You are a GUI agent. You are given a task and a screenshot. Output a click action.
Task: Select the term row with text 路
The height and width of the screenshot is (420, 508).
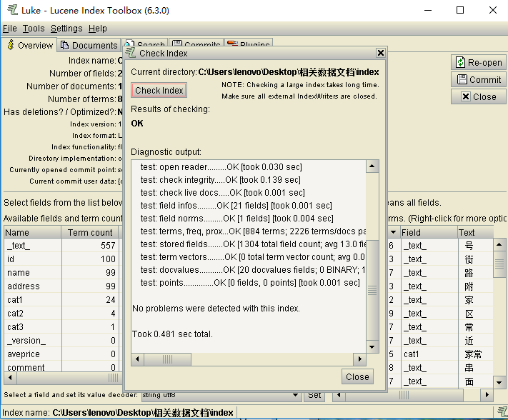441,273
